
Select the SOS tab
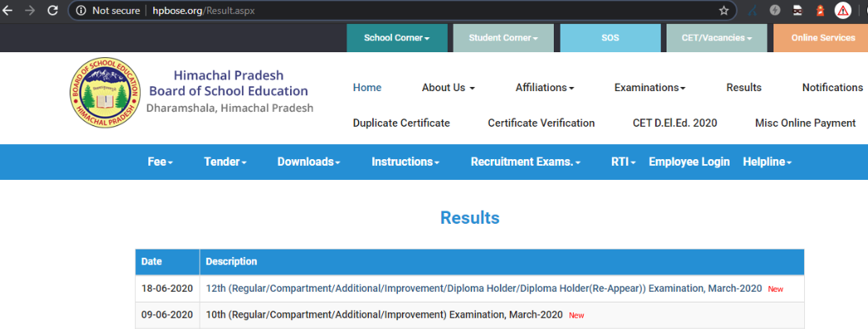[610, 38]
